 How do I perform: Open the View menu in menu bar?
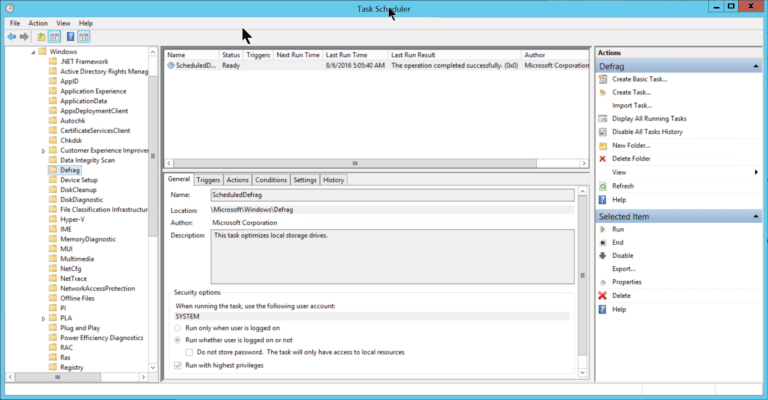tap(63, 23)
